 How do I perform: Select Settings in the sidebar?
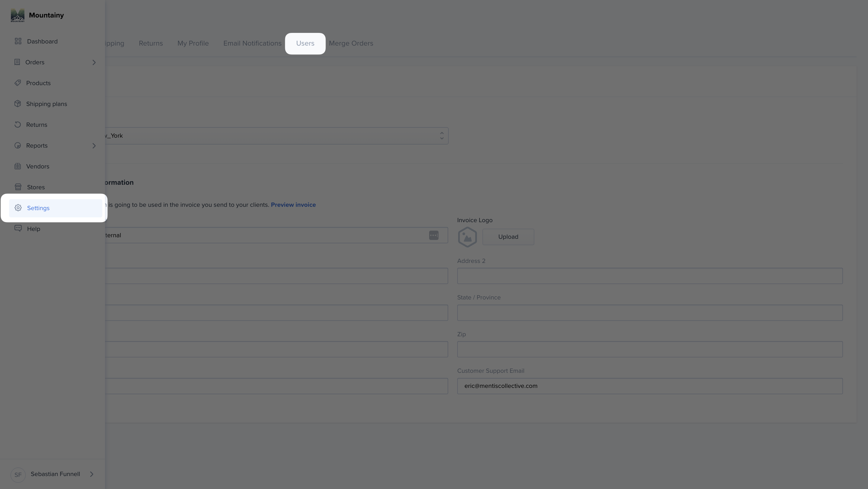[x=55, y=208]
